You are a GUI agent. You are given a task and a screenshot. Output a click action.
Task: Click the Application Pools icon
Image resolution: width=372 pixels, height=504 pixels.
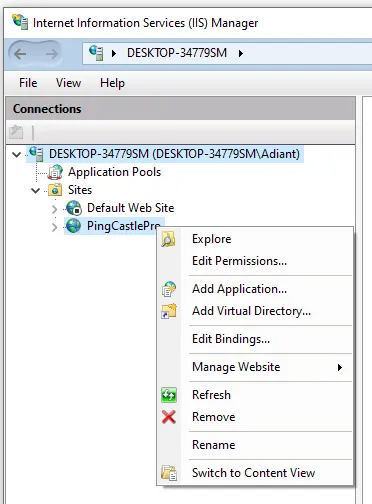55,172
